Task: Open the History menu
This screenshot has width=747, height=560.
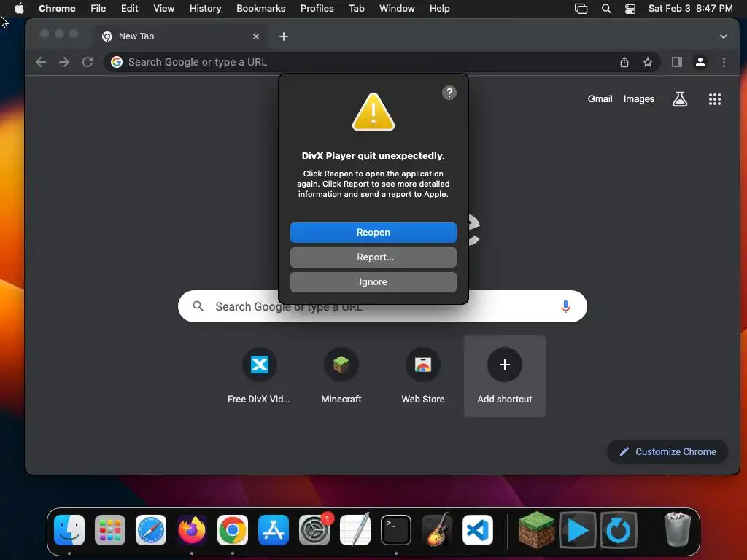Action: coord(205,8)
